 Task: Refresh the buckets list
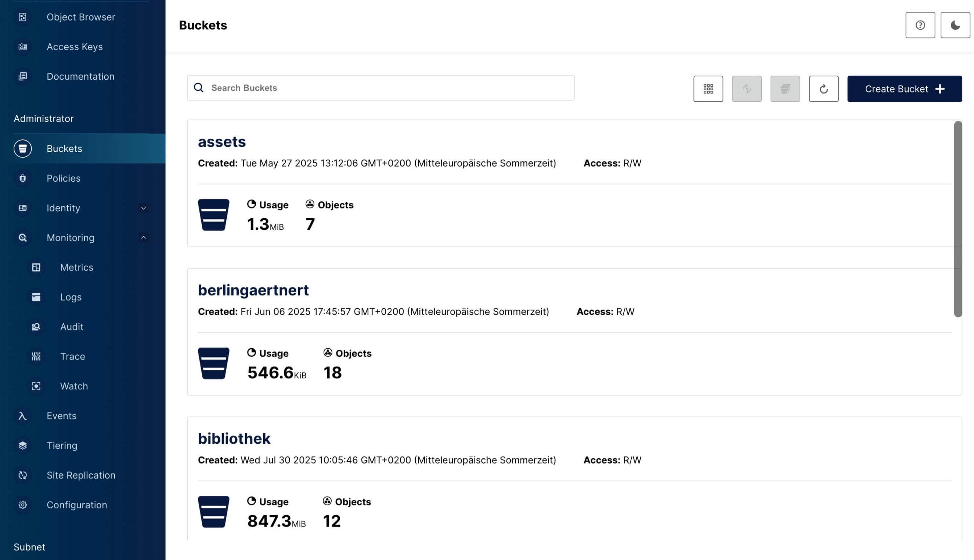(x=823, y=89)
